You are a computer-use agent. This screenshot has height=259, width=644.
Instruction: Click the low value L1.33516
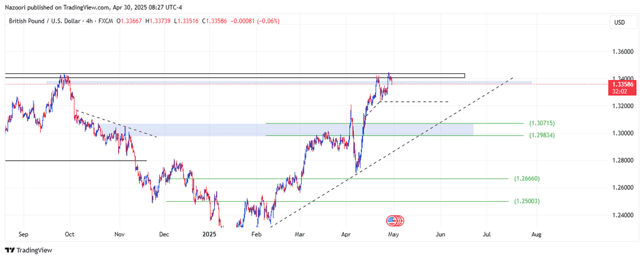tap(187, 21)
